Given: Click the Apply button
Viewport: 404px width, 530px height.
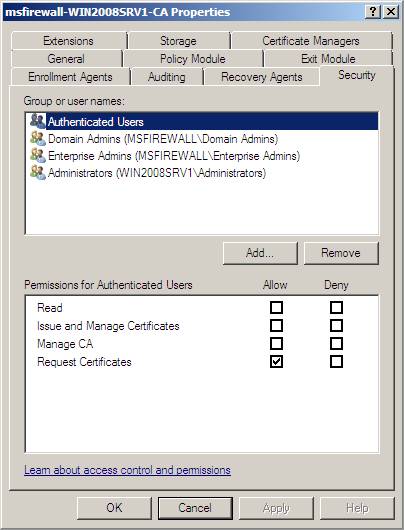Looking at the screenshot, I should (276, 508).
